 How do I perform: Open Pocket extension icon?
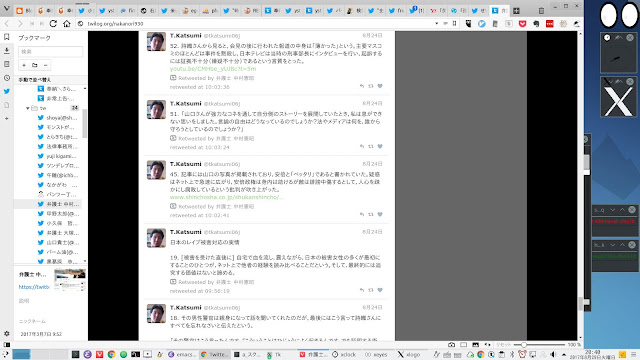click(x=522, y=24)
